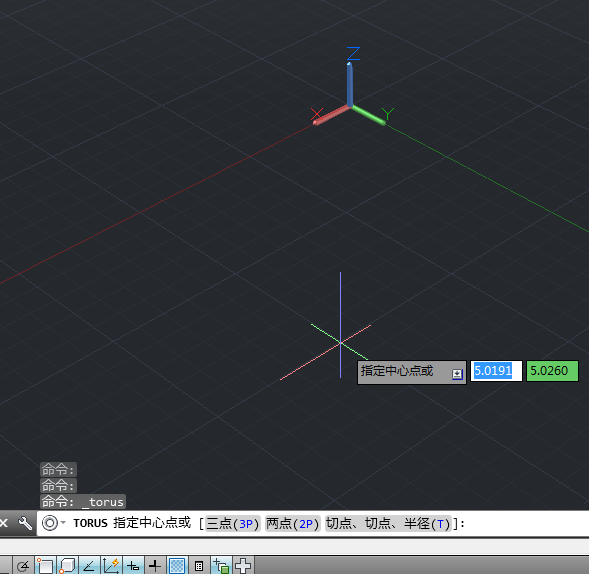
Task: Click the UCS icon Z axis
Action: (350, 85)
